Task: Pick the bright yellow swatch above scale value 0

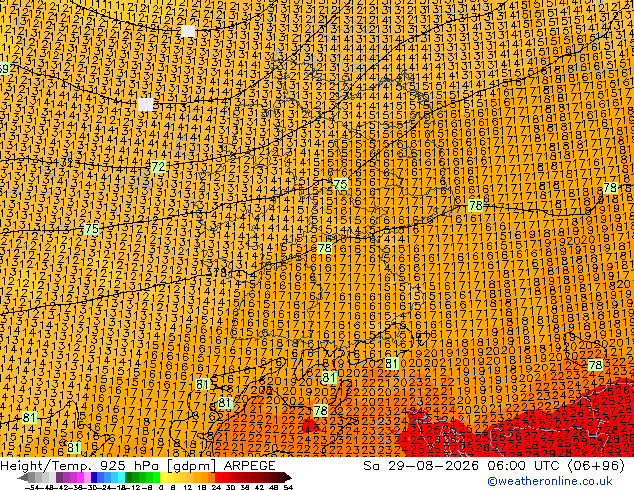Action: (164, 477)
